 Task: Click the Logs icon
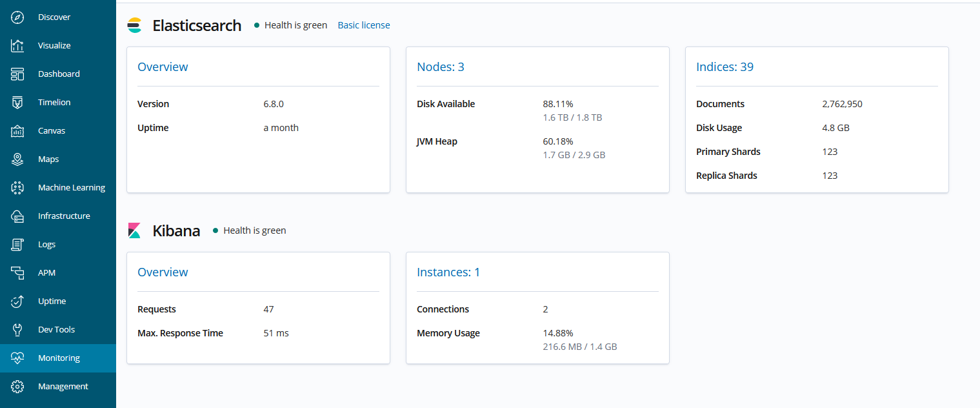click(17, 245)
